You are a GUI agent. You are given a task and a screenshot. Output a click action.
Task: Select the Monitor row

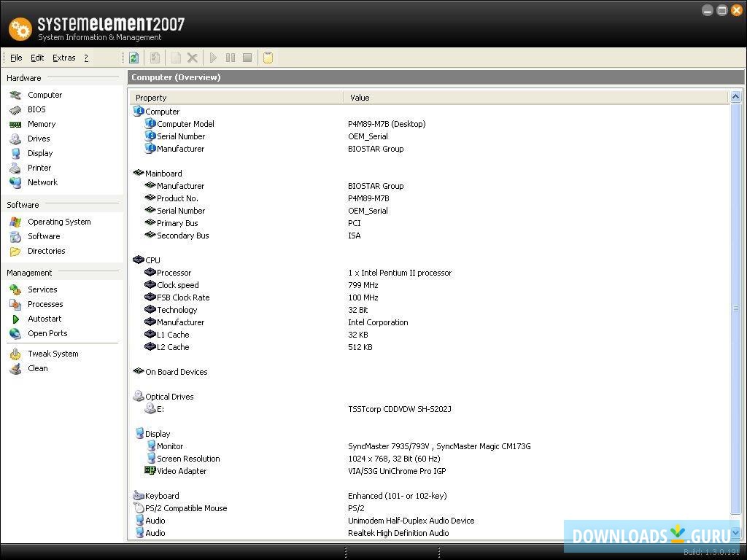[169, 446]
